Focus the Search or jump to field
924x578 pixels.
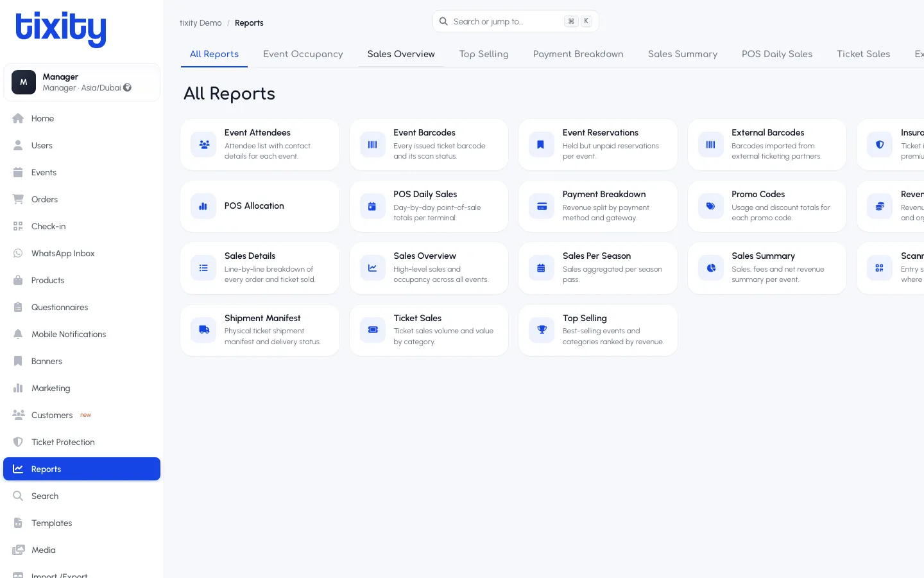516,21
